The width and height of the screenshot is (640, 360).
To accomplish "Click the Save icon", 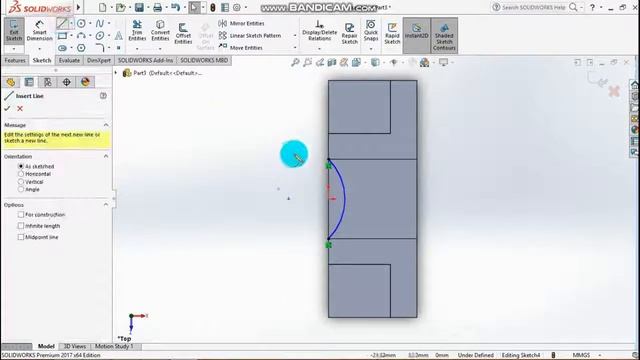I will 139,7.
